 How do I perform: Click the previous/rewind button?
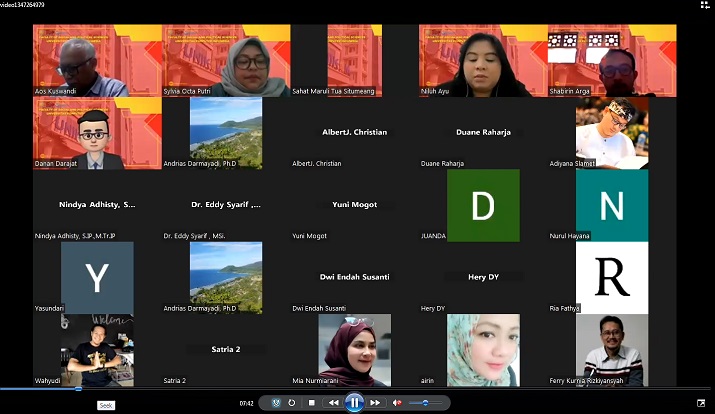click(x=333, y=403)
